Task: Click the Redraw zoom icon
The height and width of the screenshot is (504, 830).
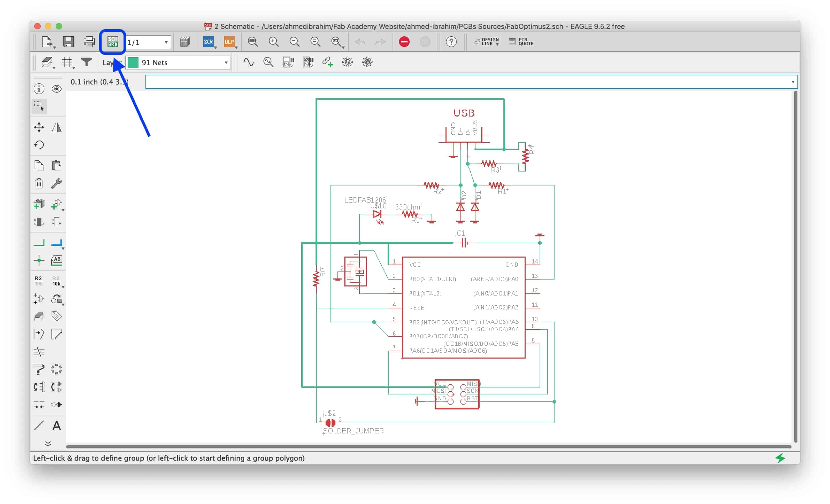Action: click(315, 42)
